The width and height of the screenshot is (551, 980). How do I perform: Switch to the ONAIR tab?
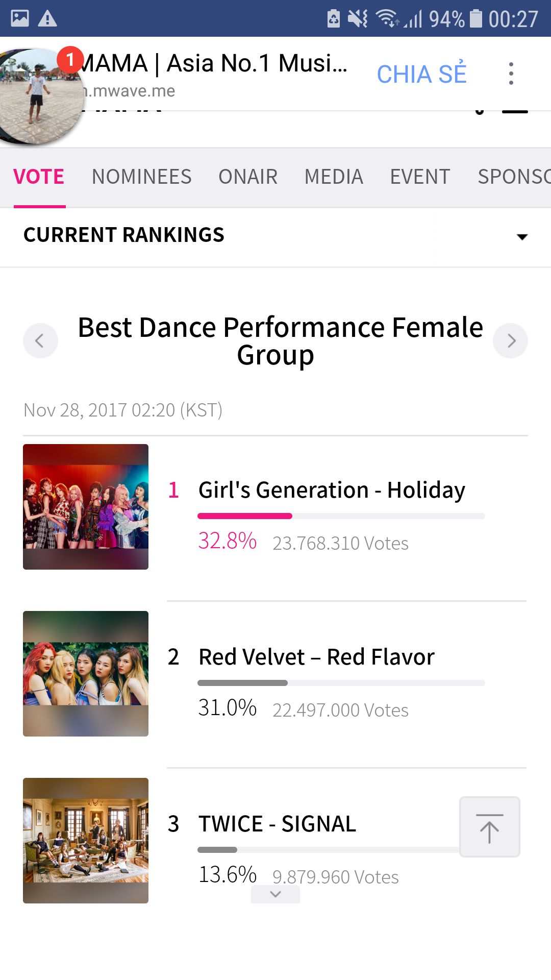point(248,177)
